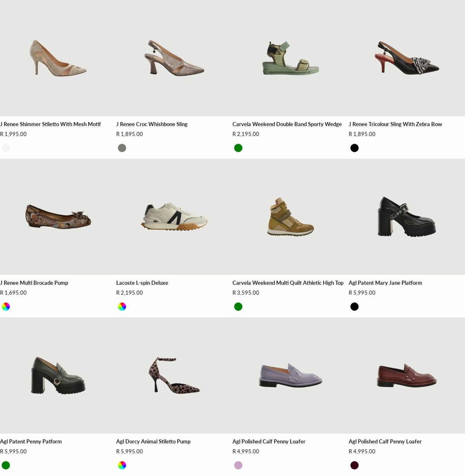Image resolution: width=465 pixels, height=476 pixels.
Task: Open J Renee Multi Brocade Pump image
Action: pyautogui.click(x=58, y=217)
